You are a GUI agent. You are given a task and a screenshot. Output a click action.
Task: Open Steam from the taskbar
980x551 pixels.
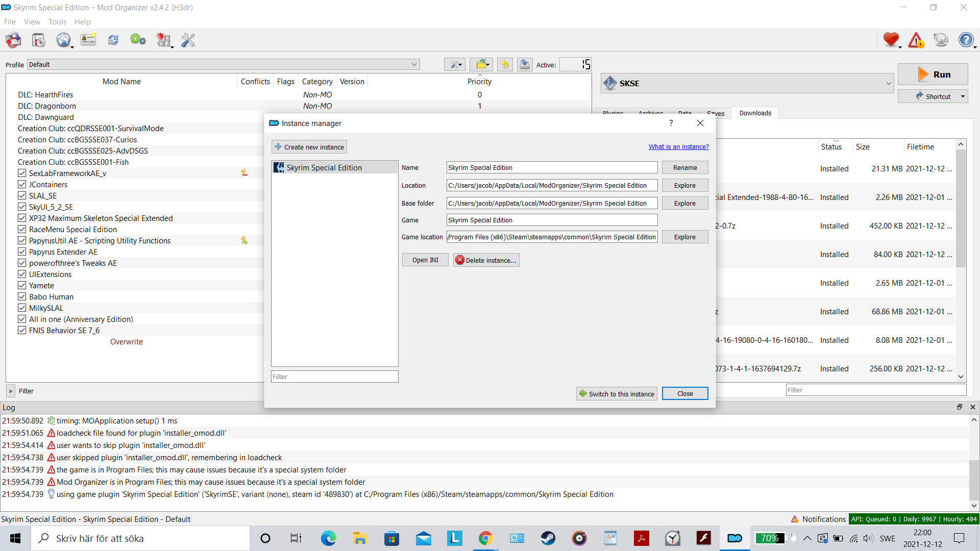point(548,538)
